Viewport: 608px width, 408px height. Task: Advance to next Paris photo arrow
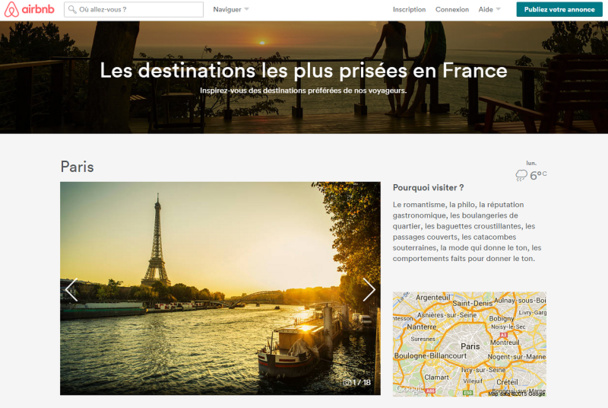[369, 290]
